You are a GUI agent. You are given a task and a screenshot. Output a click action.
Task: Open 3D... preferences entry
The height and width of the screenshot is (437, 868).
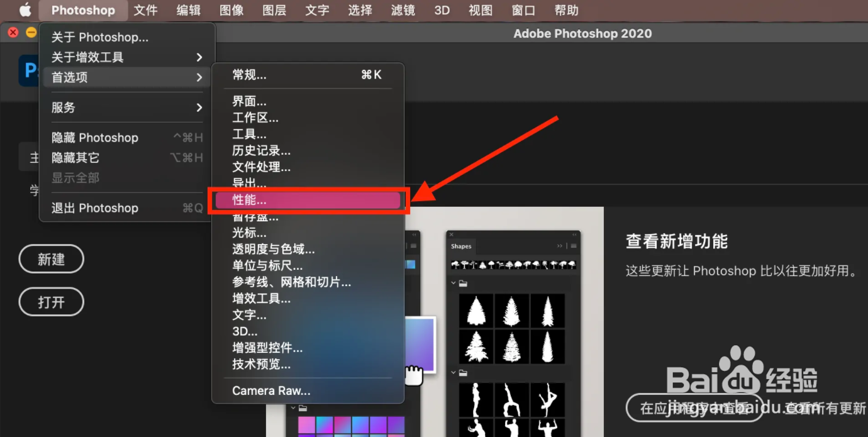pyautogui.click(x=308, y=331)
